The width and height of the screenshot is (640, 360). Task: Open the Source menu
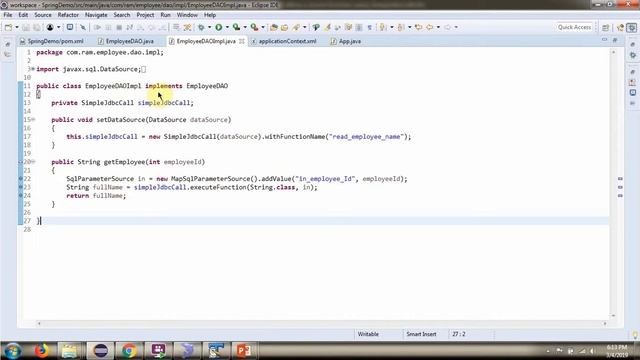[x=43, y=15]
